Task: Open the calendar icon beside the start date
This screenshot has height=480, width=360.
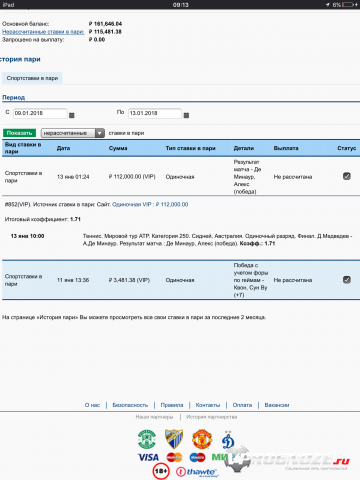Action: pyautogui.click(x=72, y=115)
